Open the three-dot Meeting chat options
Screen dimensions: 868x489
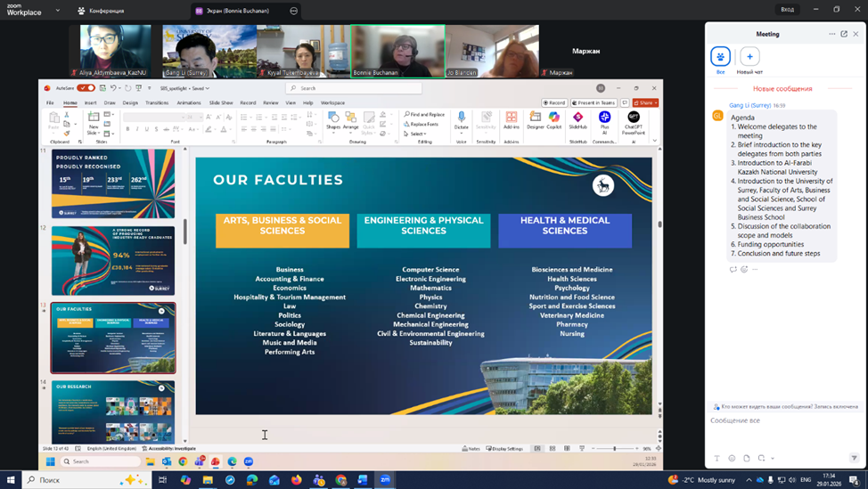pyautogui.click(x=831, y=34)
